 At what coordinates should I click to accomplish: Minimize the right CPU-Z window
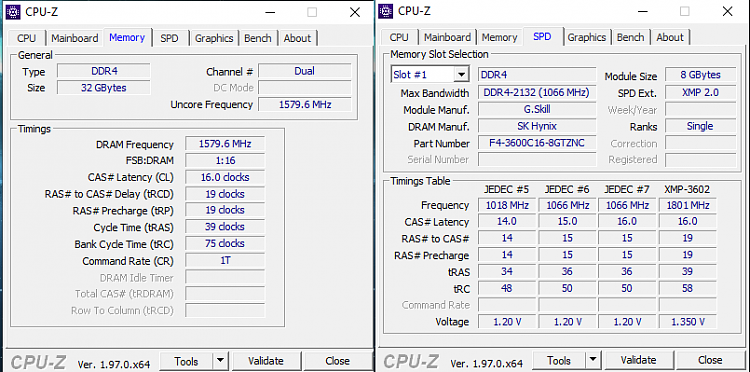[642, 12]
